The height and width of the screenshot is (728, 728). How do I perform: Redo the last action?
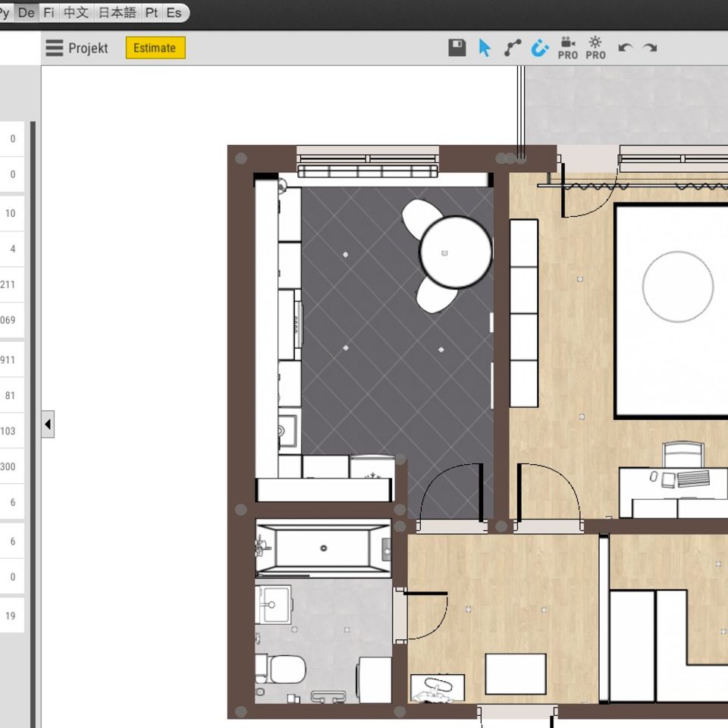(x=650, y=48)
